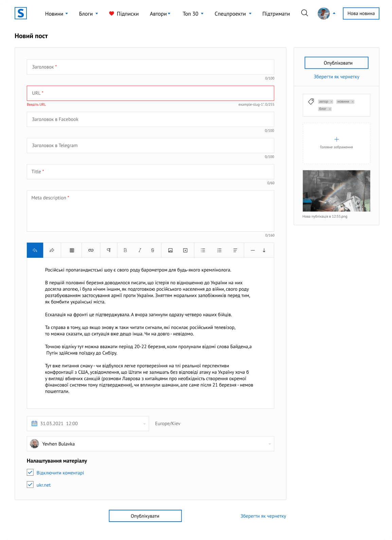
Task: Create a bulleted list
Action: pos(203,250)
